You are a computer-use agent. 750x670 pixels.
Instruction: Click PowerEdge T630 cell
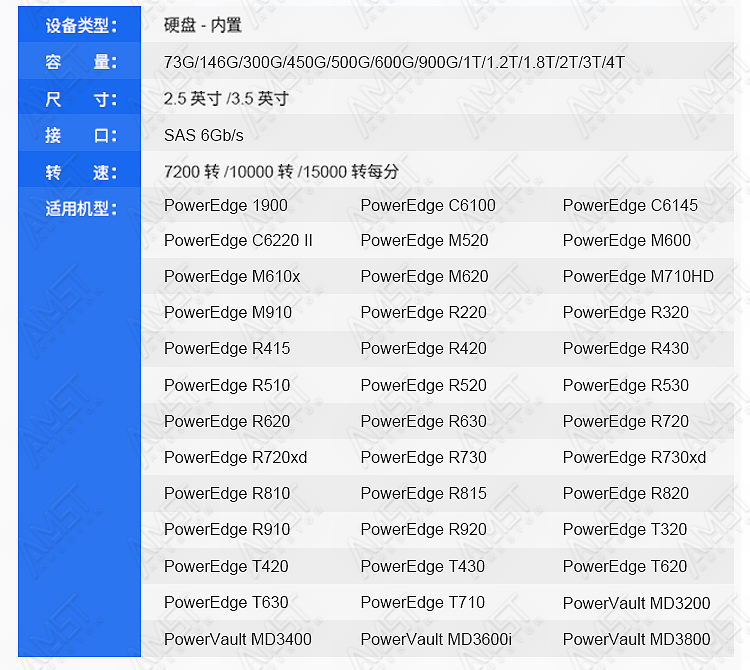click(x=226, y=603)
